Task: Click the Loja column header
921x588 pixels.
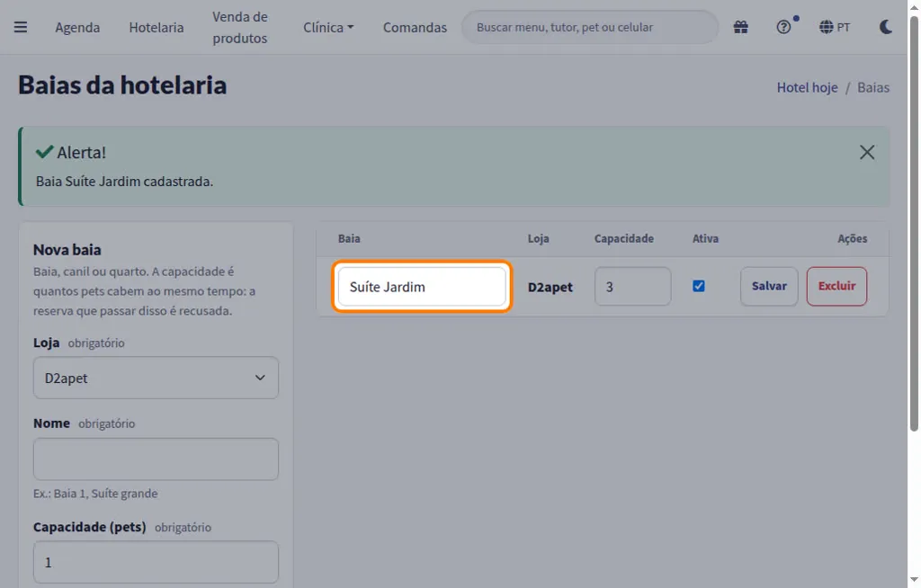Action: [x=538, y=238]
